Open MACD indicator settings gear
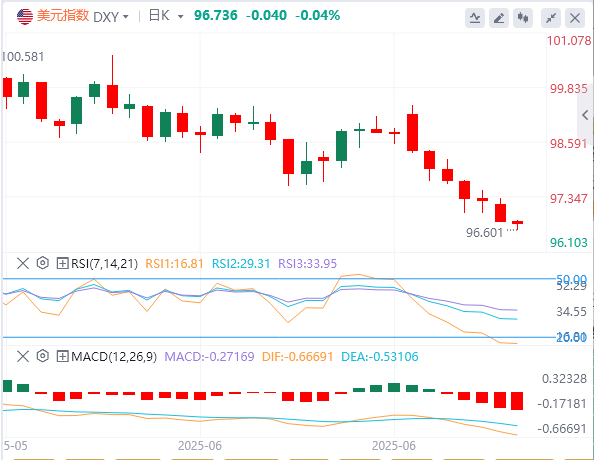The height and width of the screenshot is (460, 594). coord(43,356)
